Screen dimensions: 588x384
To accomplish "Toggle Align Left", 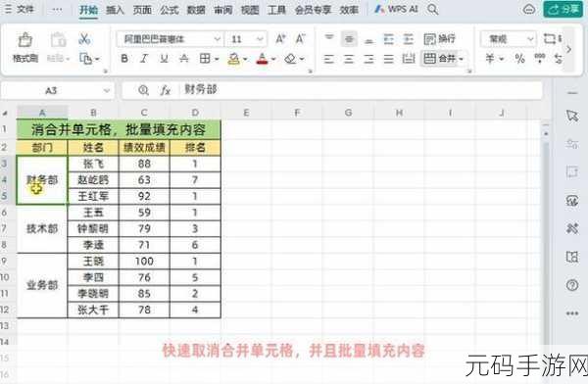I will pyautogui.click(x=329, y=59).
